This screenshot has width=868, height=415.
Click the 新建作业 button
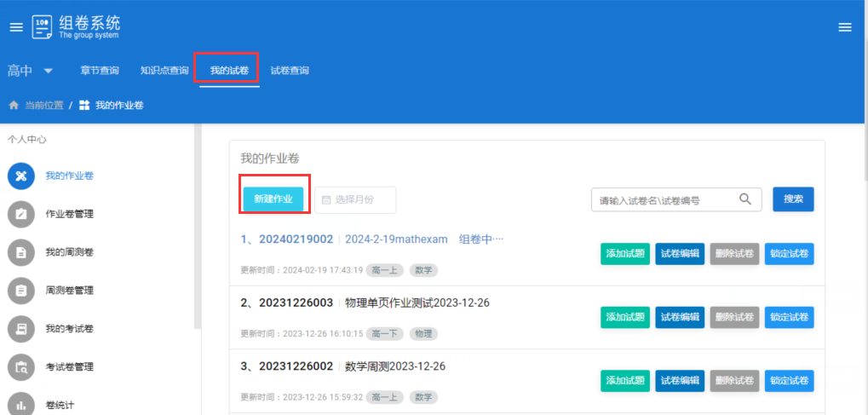(273, 199)
